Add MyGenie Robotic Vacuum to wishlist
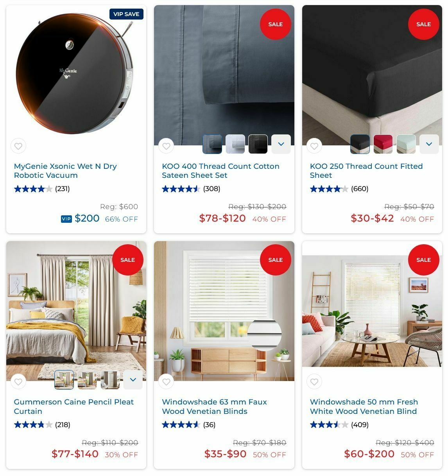448x476 pixels. [x=18, y=146]
